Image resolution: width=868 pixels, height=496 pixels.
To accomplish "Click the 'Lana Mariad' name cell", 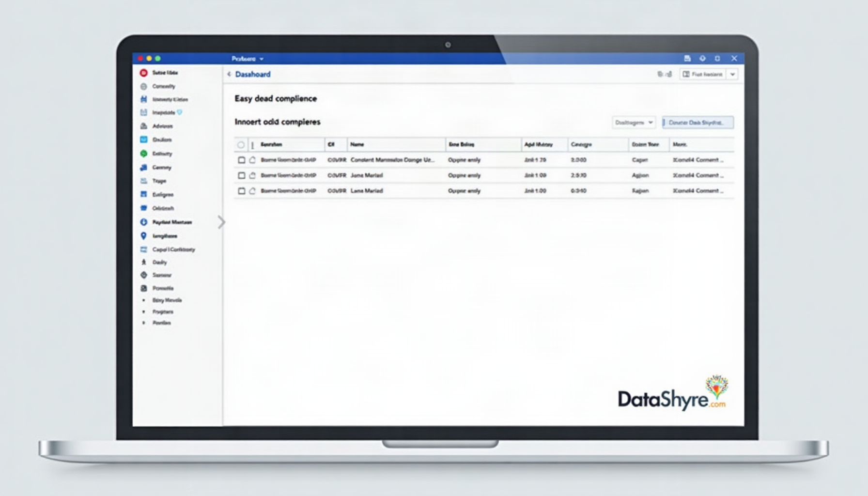I will 367,191.
